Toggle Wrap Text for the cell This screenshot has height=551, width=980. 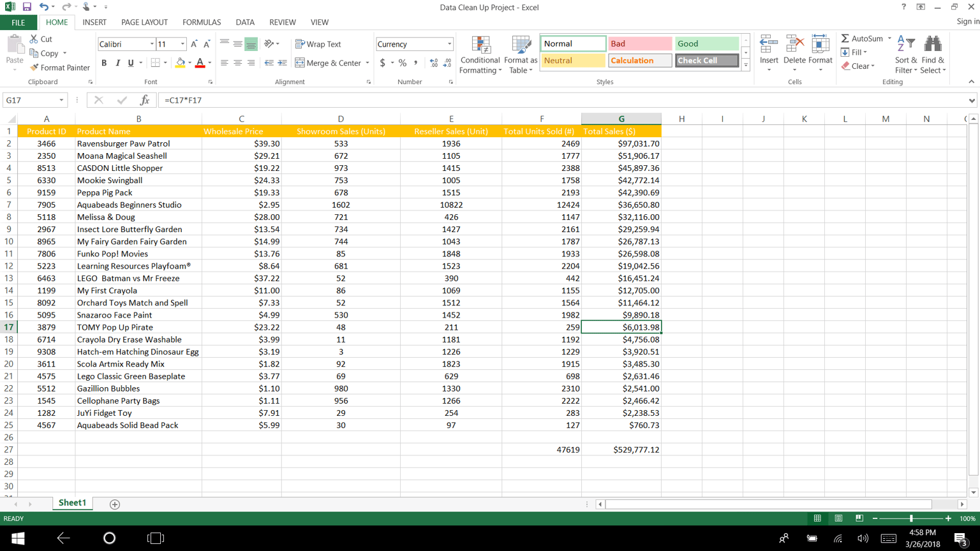click(x=318, y=44)
